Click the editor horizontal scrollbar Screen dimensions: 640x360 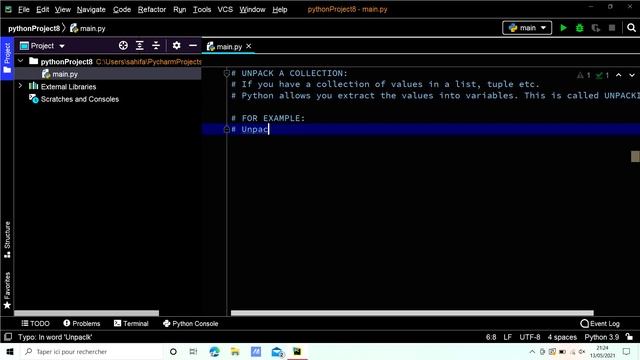click(x=412, y=313)
